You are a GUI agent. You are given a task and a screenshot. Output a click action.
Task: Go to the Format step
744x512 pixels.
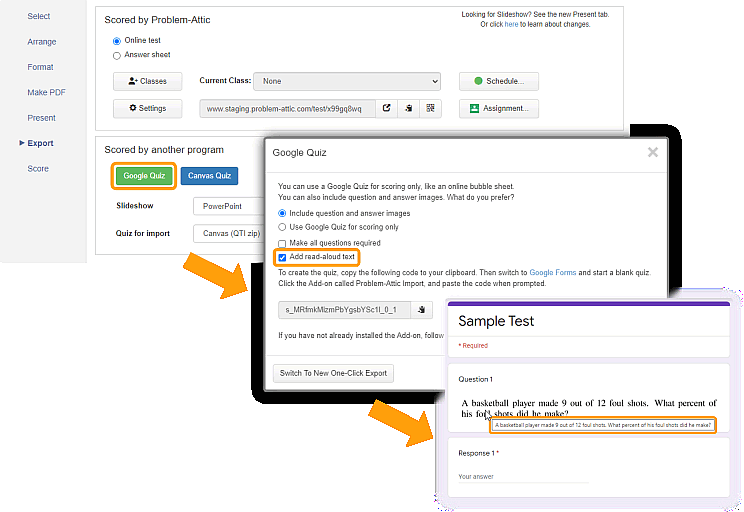[x=40, y=67]
